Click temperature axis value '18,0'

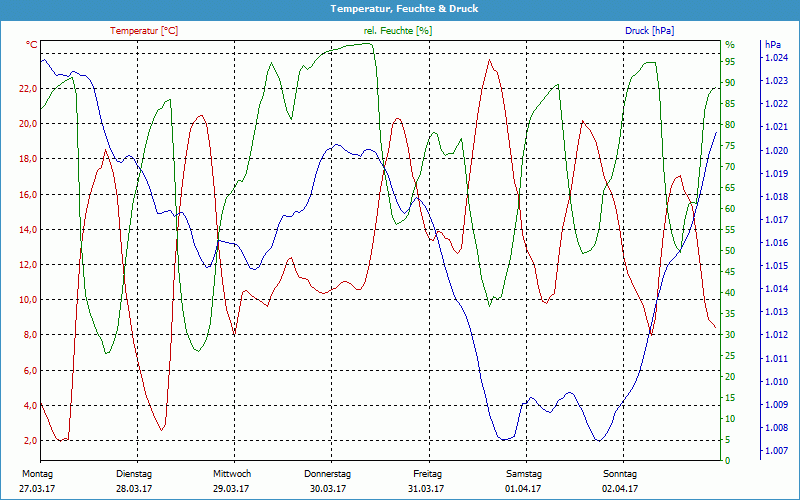click(x=28, y=159)
